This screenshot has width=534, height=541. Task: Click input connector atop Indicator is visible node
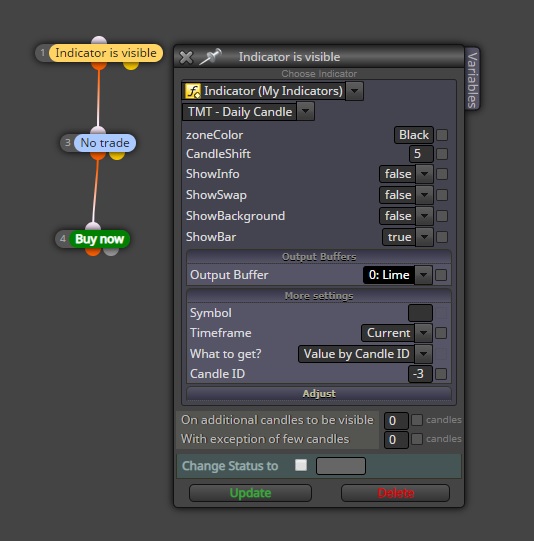(x=99, y=40)
